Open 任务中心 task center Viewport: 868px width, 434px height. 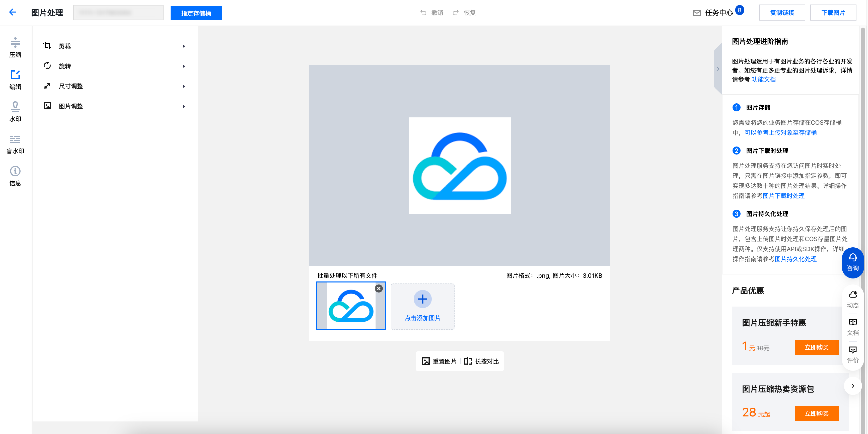click(x=713, y=13)
